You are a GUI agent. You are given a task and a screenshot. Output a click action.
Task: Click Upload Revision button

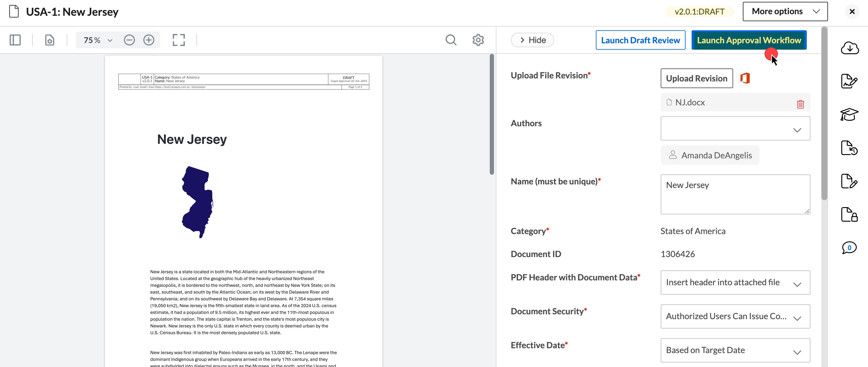(x=696, y=78)
